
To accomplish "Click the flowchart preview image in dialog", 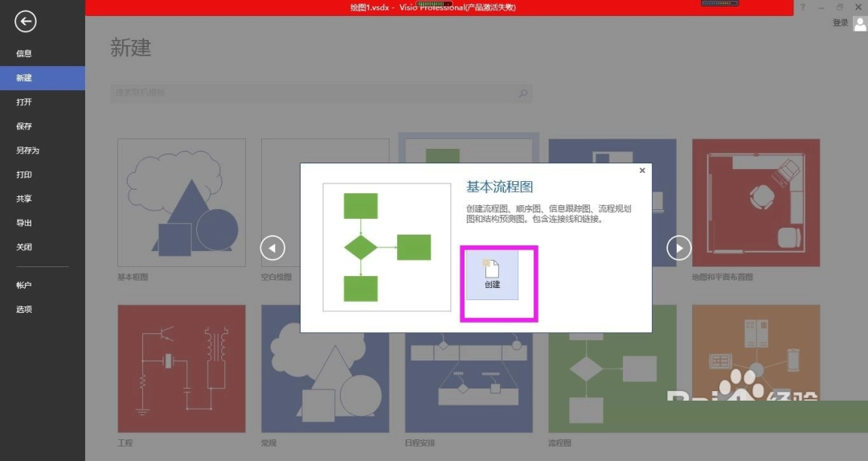I will point(387,247).
